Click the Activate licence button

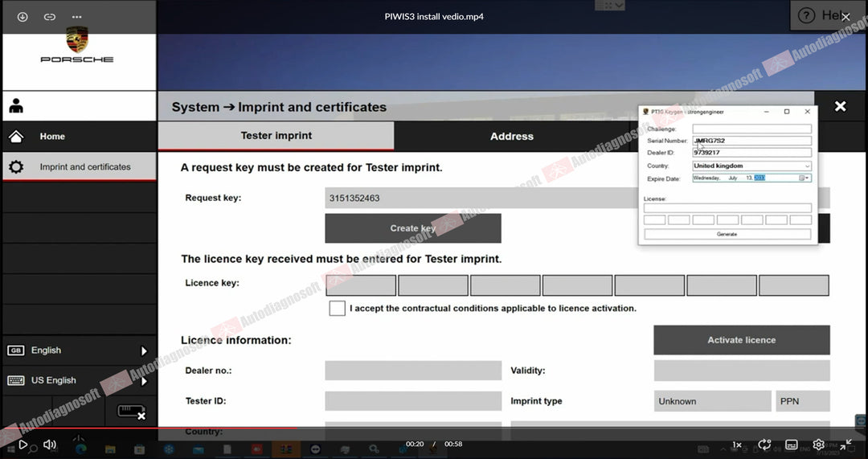742,340
